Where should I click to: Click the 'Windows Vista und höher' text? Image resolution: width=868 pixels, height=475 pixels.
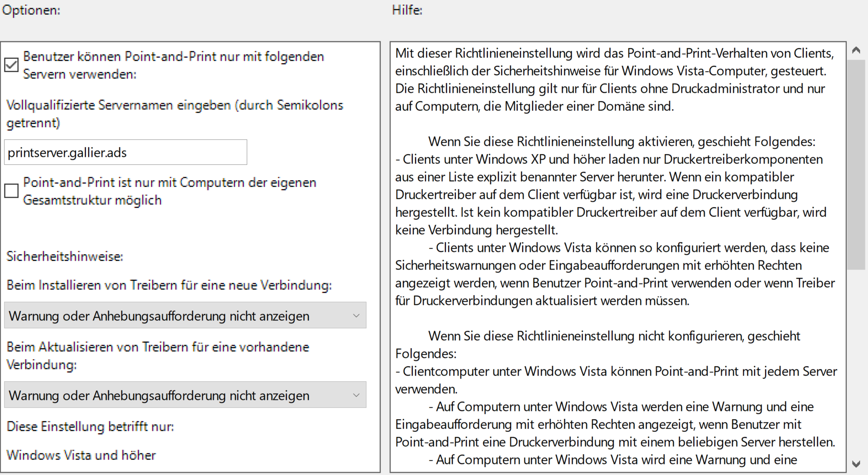click(81, 455)
